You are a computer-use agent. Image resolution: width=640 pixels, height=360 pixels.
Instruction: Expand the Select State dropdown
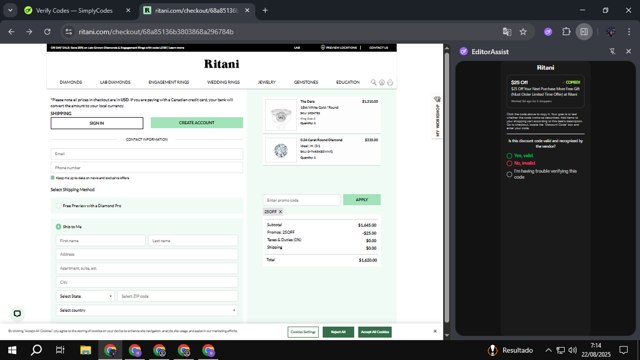coord(85,296)
